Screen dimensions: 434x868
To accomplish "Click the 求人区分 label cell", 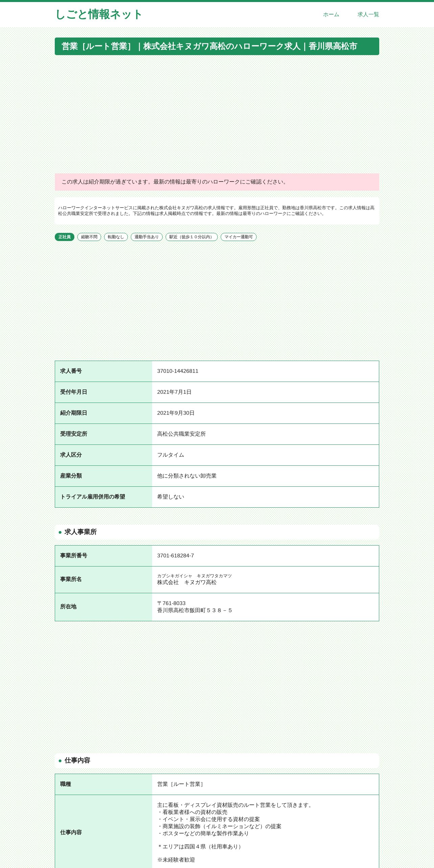I will coord(103,455).
